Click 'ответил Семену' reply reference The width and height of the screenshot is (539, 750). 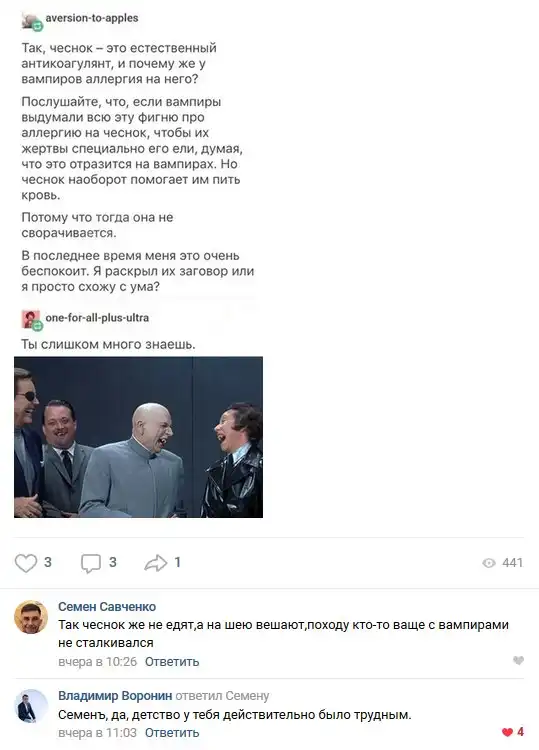click(222, 695)
